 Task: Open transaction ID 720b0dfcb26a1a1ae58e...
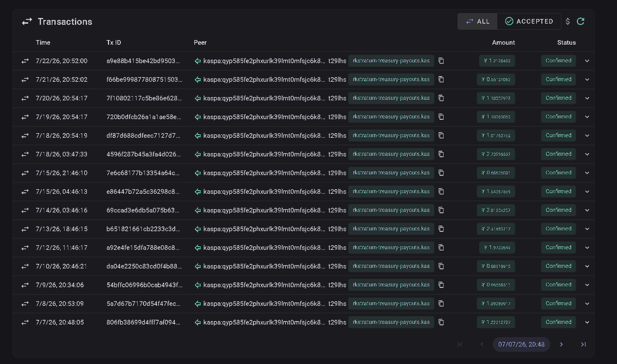pyautogui.click(x=143, y=117)
